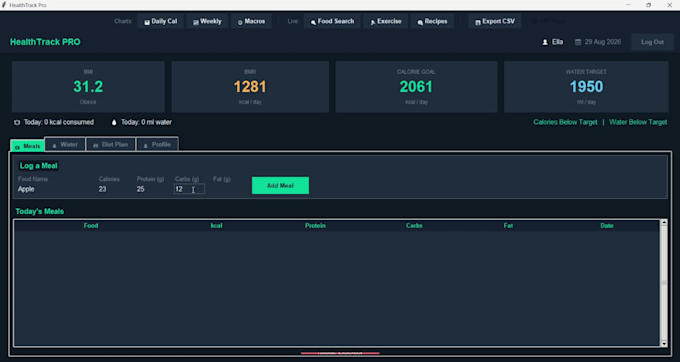Screen dimensions: 680x362
Task: Click the disk icon in Export CSV
Action: pos(477,22)
